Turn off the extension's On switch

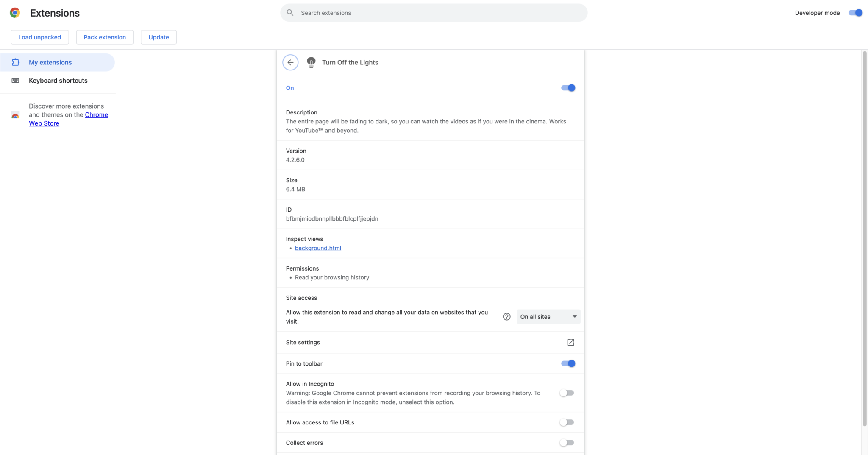point(568,88)
